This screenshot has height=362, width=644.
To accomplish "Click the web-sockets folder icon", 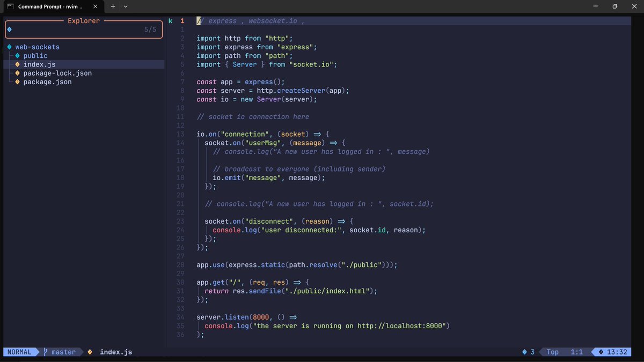I will 10,47.
